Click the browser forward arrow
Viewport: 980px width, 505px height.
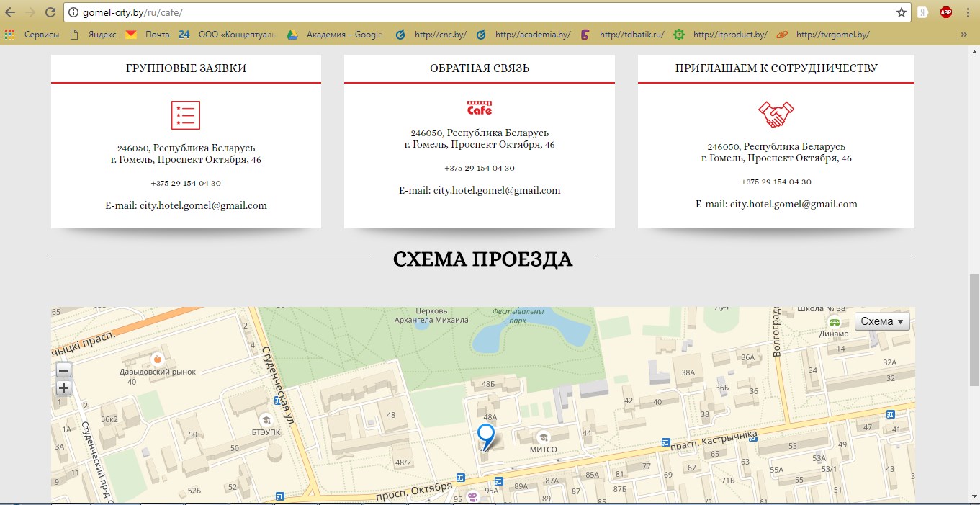pos(30,12)
